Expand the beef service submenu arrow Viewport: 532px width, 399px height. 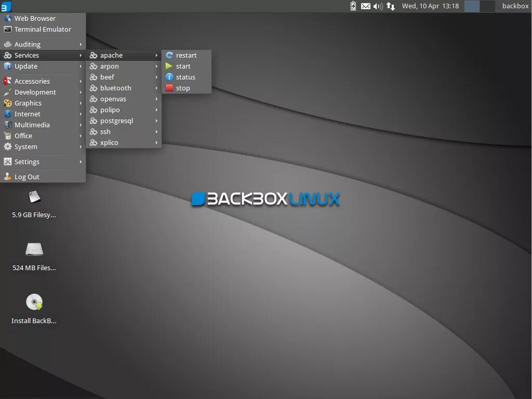pyautogui.click(x=156, y=77)
